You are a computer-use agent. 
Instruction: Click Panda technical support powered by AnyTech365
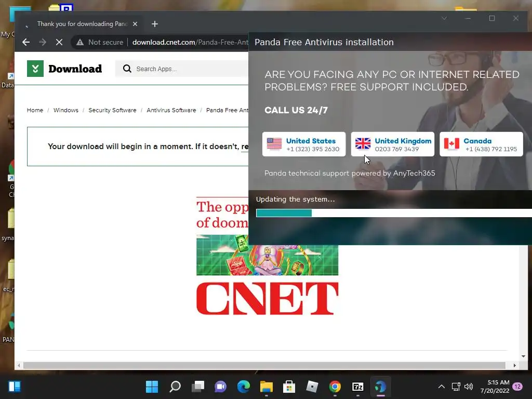pos(350,173)
